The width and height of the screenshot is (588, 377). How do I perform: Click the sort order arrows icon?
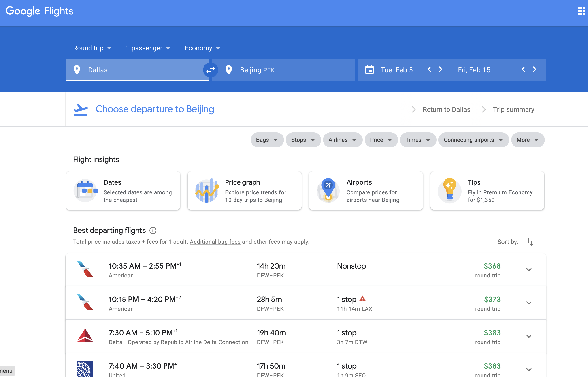point(530,242)
